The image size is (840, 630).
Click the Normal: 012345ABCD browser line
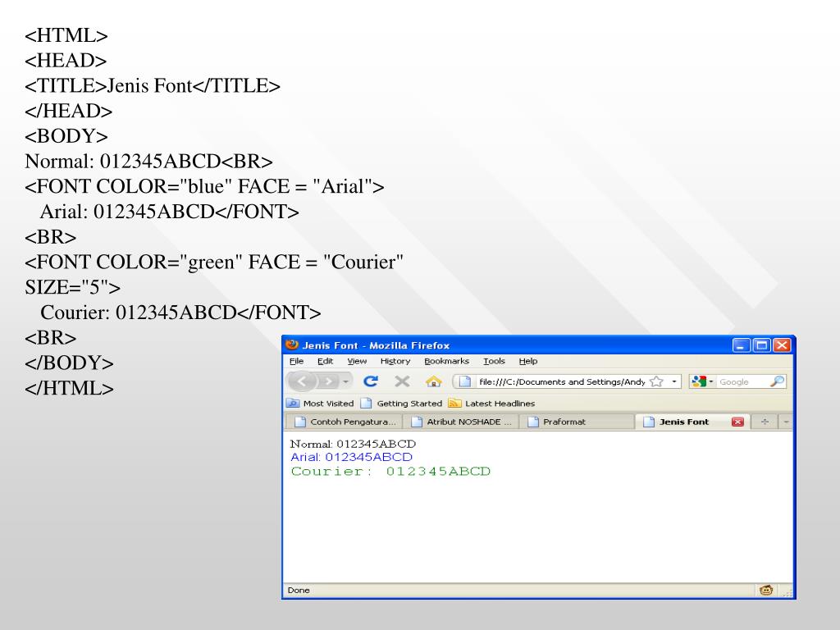pyautogui.click(x=353, y=444)
